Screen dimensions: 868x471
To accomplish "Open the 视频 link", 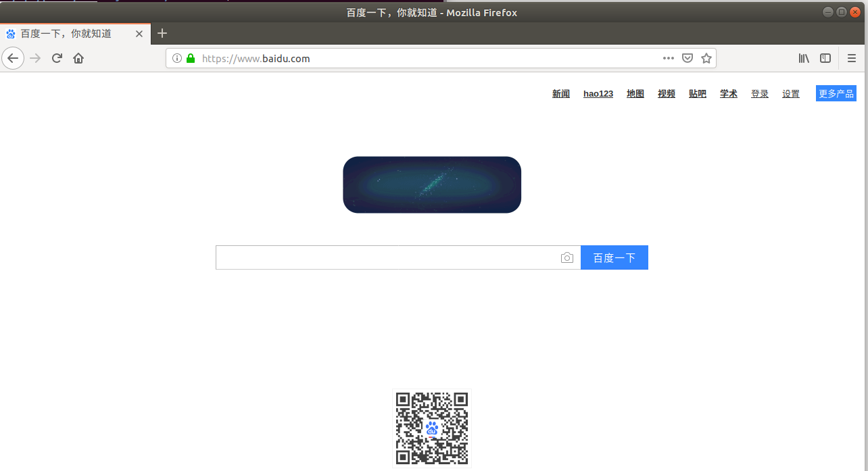I will click(x=667, y=94).
